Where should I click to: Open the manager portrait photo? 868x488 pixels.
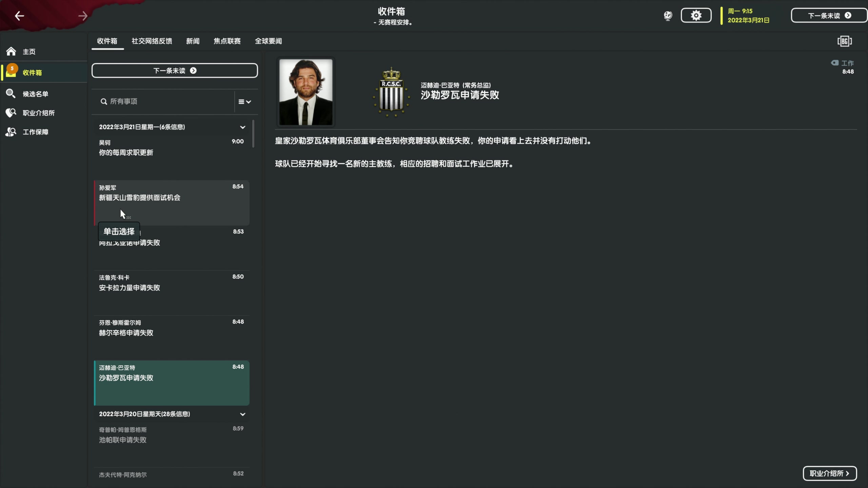tap(306, 92)
